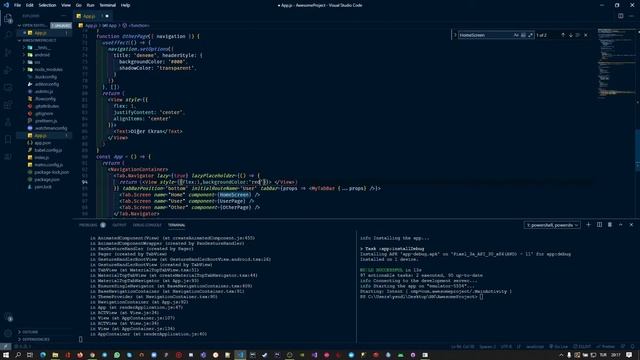Click the ESLint status bar item
640x360 pixels.
(582, 347)
